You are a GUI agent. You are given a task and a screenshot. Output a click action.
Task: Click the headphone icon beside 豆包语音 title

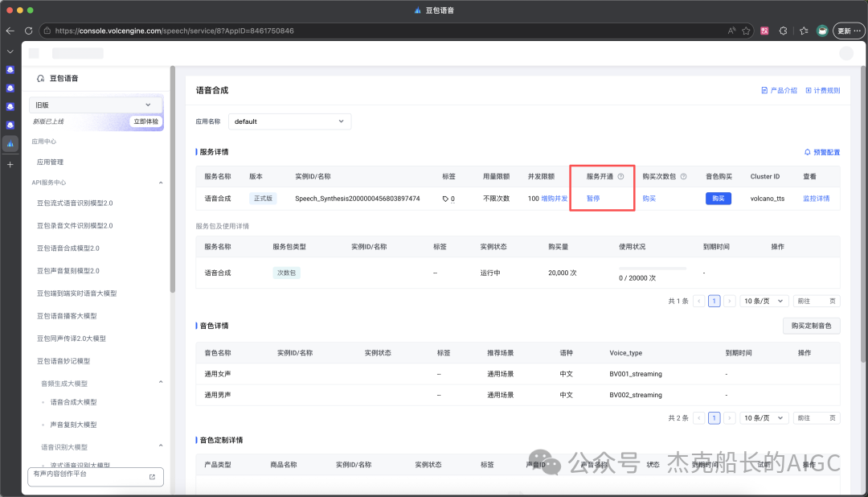click(40, 79)
